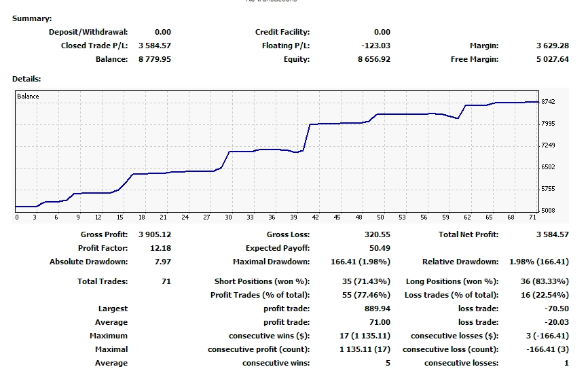Click the Floating P/L value -123.03
Screen dimensions: 588x369
point(375,46)
